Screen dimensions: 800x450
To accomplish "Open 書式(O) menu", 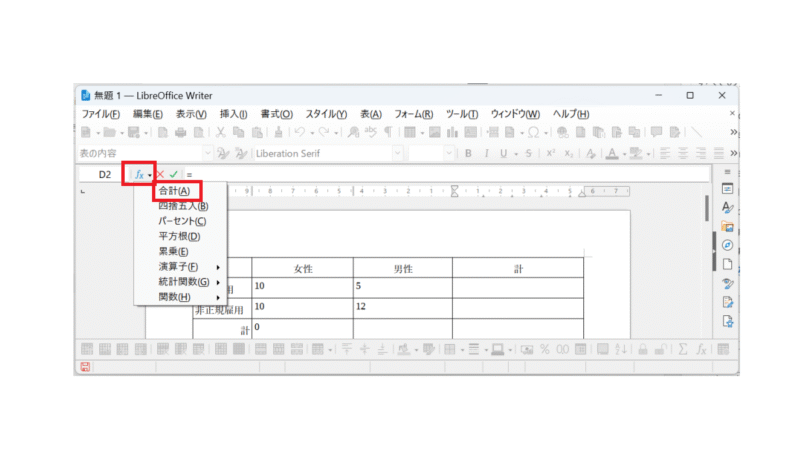I will (277, 114).
